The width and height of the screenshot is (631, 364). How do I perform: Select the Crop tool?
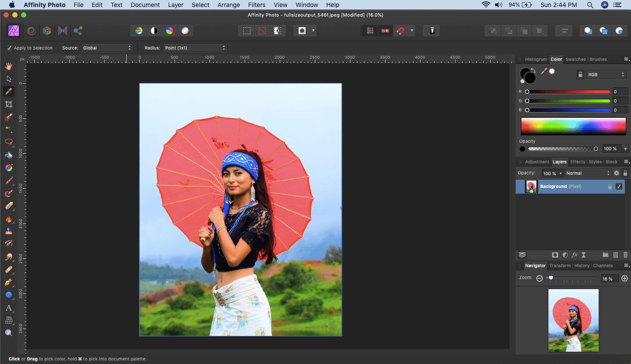9,104
